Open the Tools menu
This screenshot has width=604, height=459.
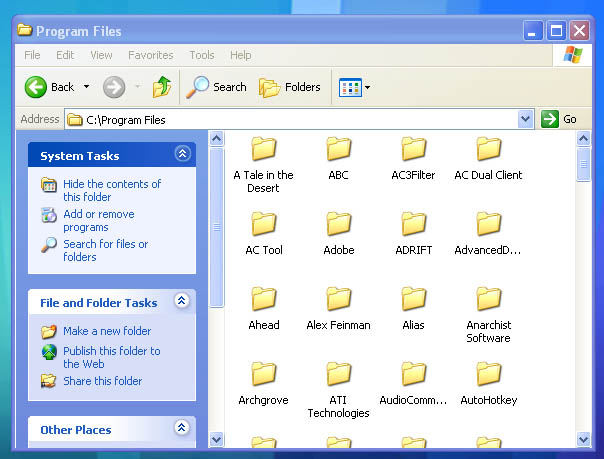pos(201,55)
